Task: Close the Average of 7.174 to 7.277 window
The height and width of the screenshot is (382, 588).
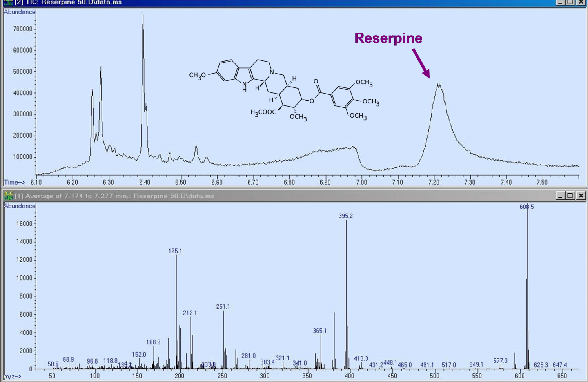Action: point(581,196)
